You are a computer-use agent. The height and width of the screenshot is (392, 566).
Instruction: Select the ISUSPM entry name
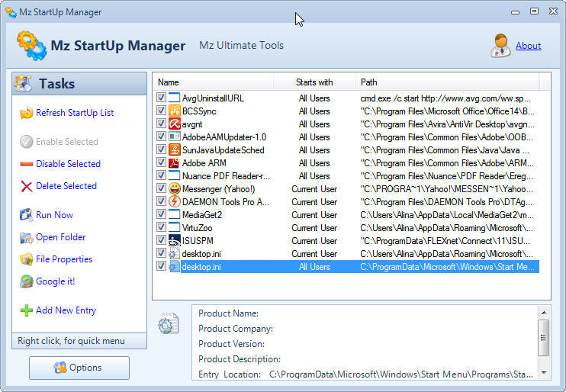coord(198,241)
